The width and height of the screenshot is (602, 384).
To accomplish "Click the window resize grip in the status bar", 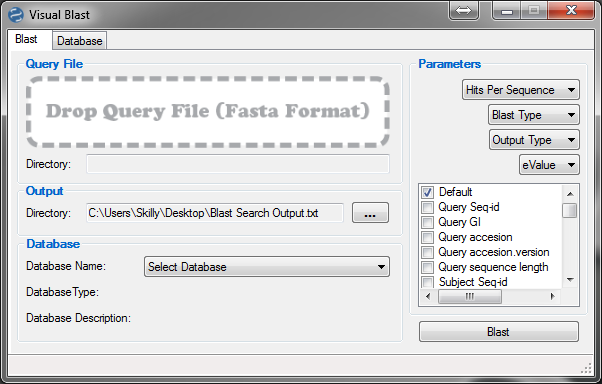I will (x=586, y=368).
